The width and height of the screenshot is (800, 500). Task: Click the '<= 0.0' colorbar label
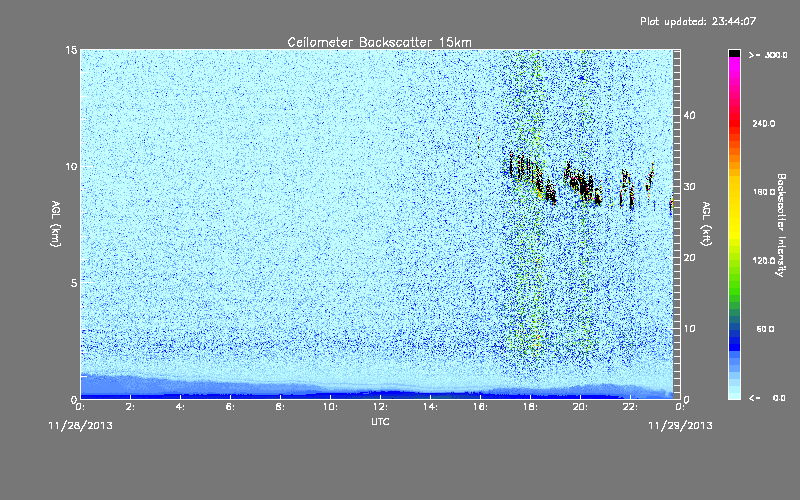[767, 397]
